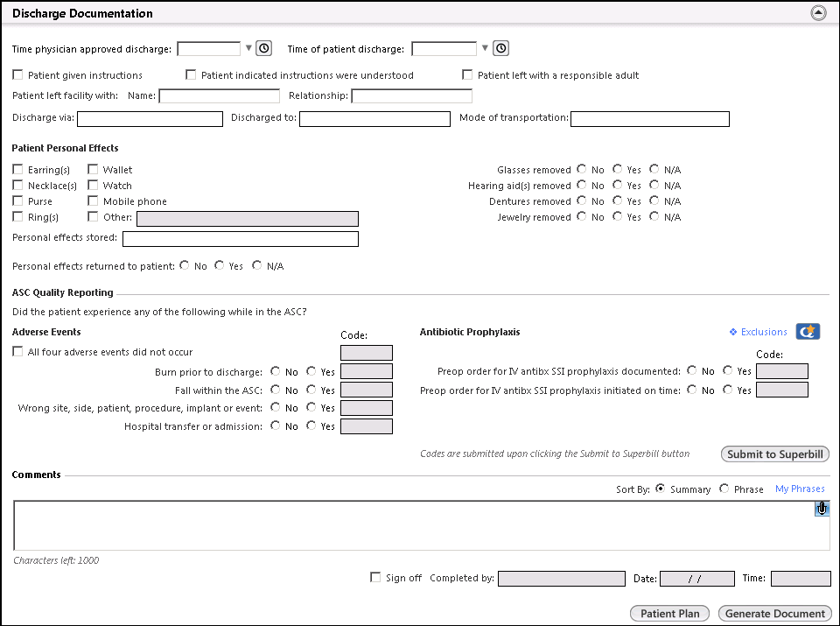Viewport: 840px width, 626px height.
Task: Click the sign off Date field
Action: 697,579
